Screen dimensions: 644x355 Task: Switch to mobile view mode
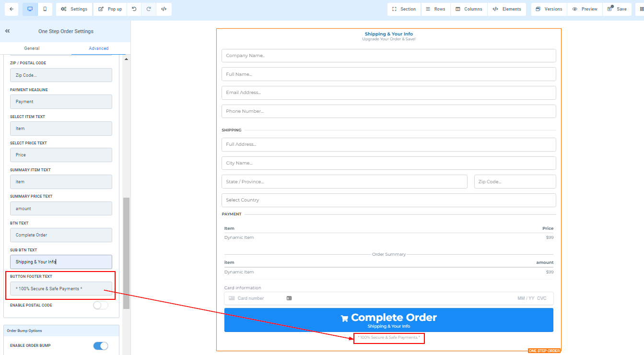pyautogui.click(x=45, y=9)
